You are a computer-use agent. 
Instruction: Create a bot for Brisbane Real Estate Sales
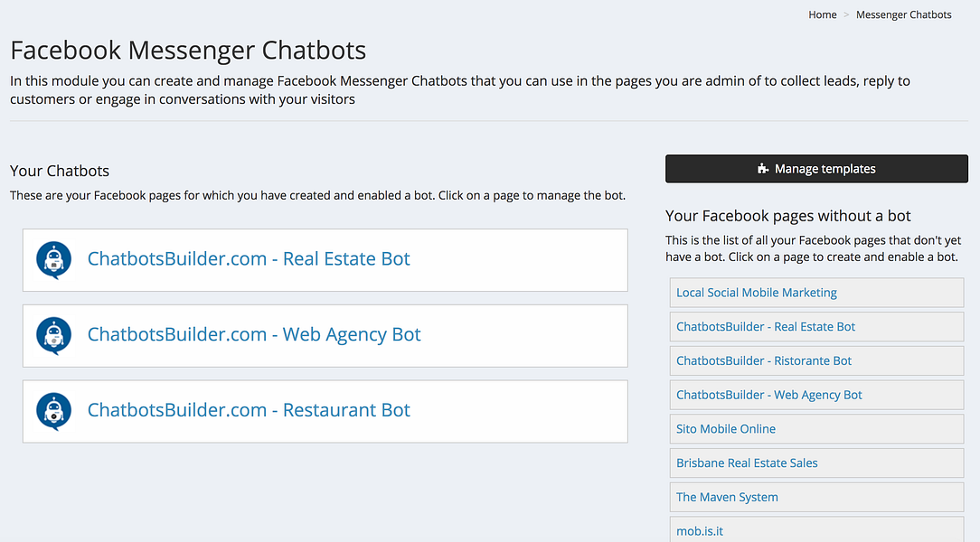click(x=746, y=463)
